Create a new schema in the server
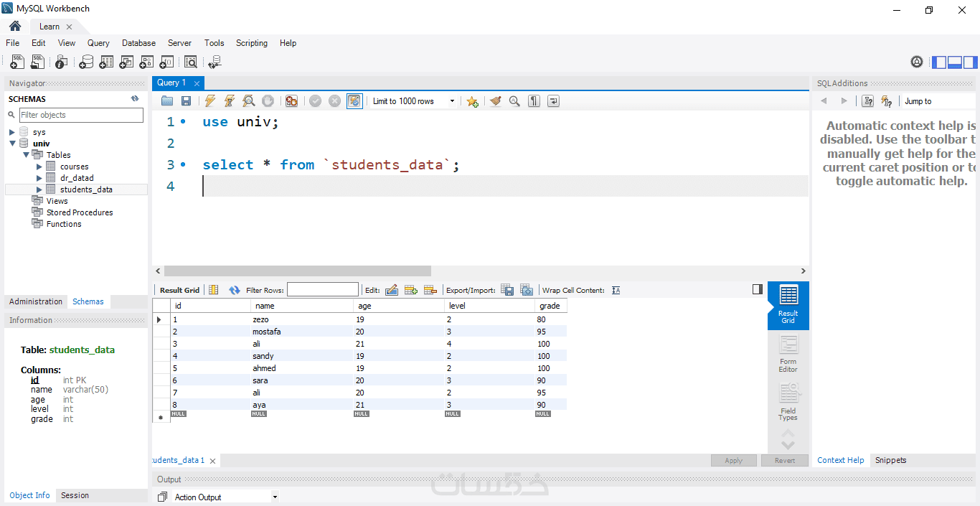 click(86, 62)
